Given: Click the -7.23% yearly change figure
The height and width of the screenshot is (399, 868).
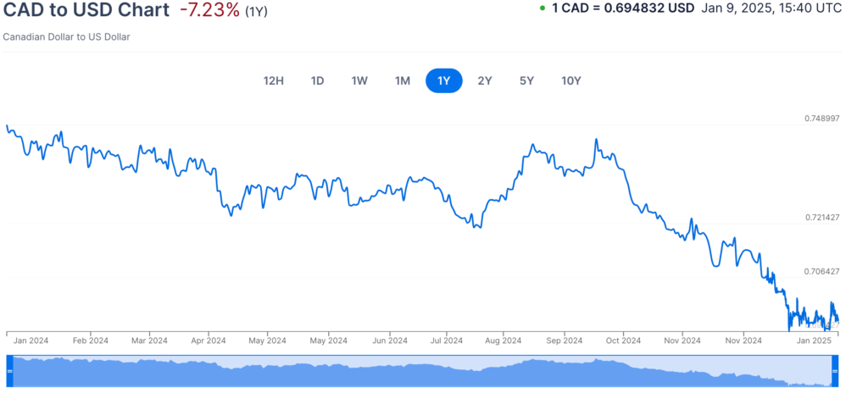Looking at the screenshot, I should (x=209, y=11).
